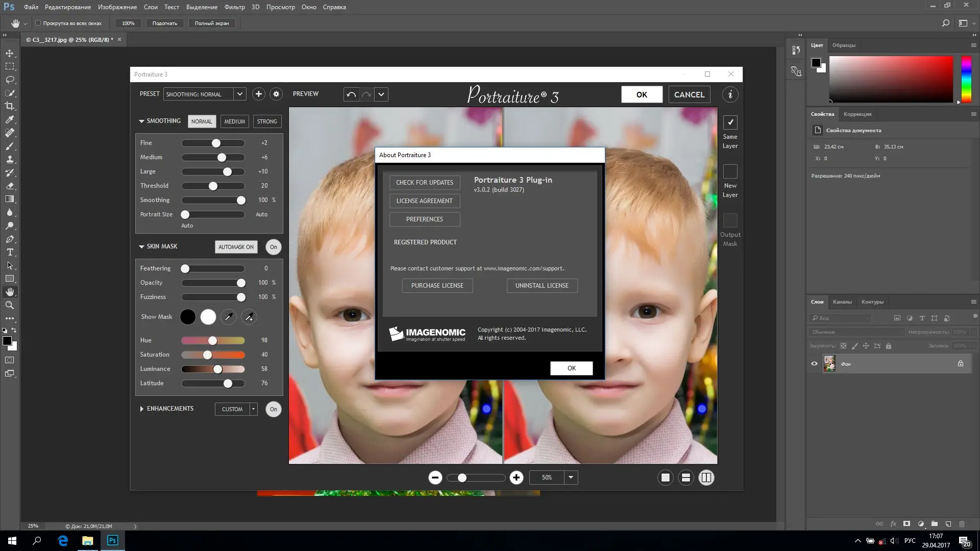Open the 50% zoom level dropdown

pyautogui.click(x=571, y=478)
